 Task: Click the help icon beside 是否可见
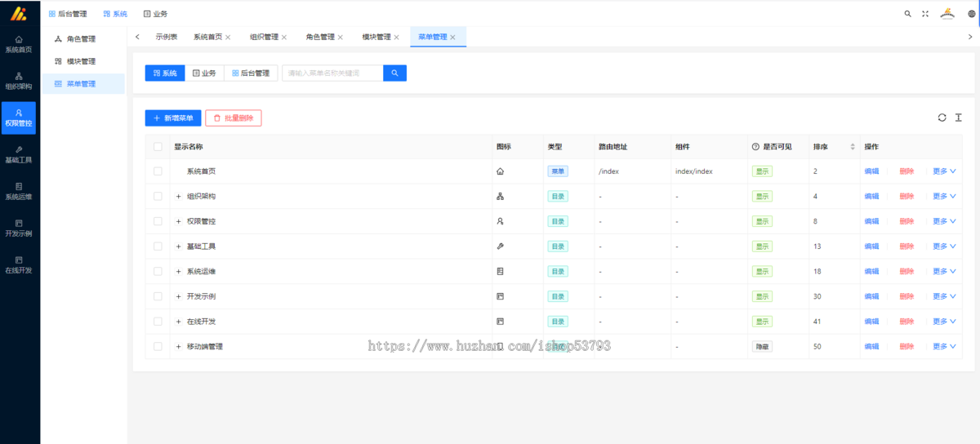[x=755, y=147]
